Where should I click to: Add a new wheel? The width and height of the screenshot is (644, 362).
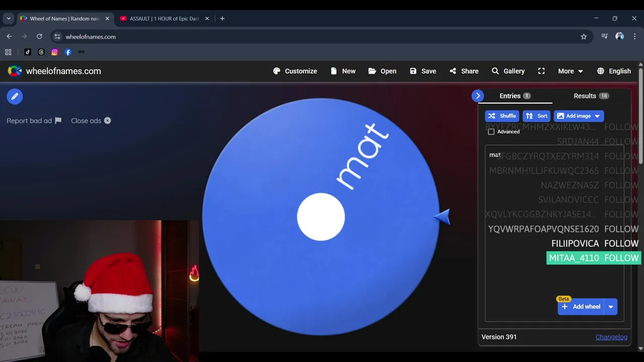581,307
